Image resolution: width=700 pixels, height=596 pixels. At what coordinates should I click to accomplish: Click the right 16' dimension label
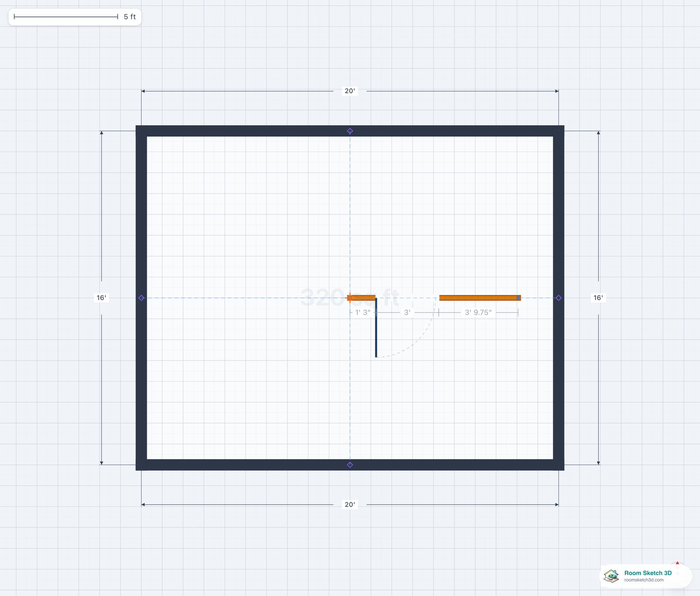(598, 298)
